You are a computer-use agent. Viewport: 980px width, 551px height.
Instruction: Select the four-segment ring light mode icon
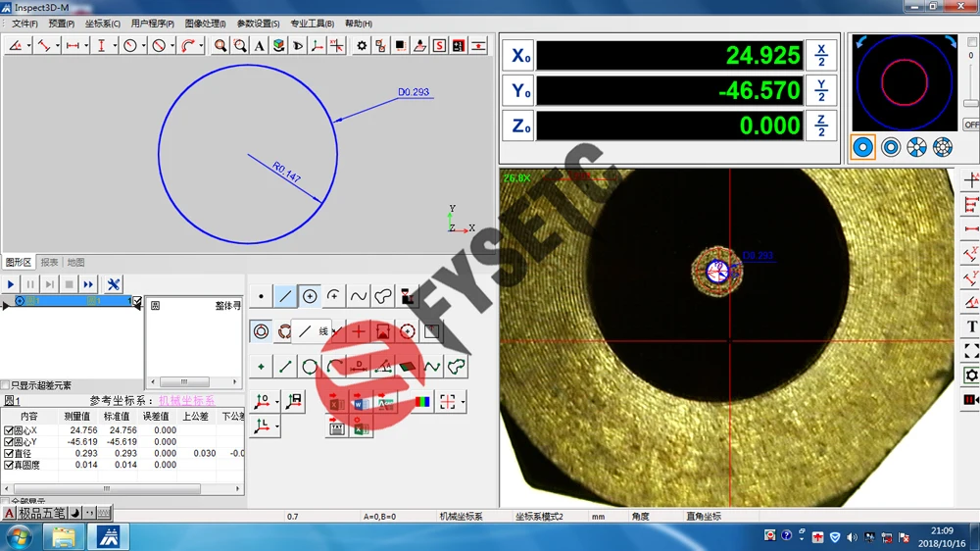point(916,147)
